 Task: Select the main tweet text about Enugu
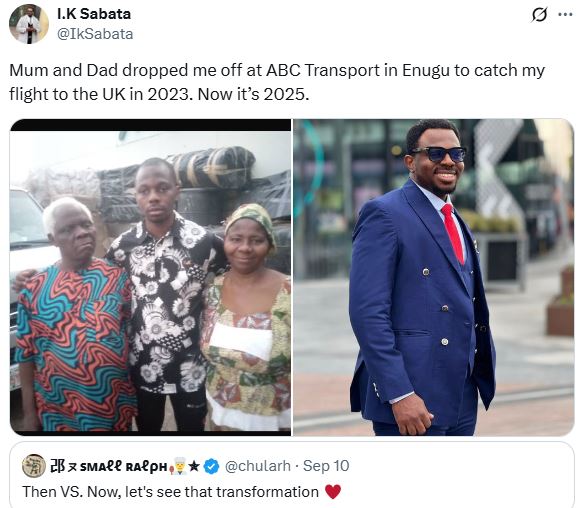277,82
